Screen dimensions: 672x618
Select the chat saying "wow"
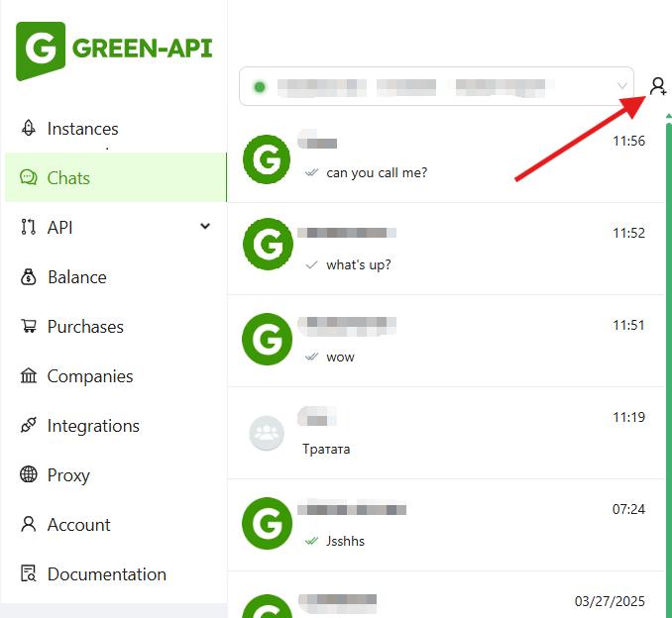446,341
